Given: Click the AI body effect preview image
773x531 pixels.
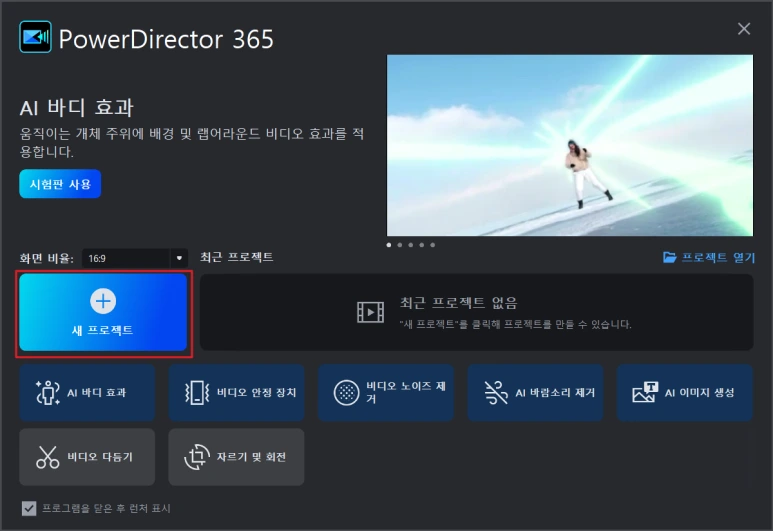Looking at the screenshot, I should [570, 145].
